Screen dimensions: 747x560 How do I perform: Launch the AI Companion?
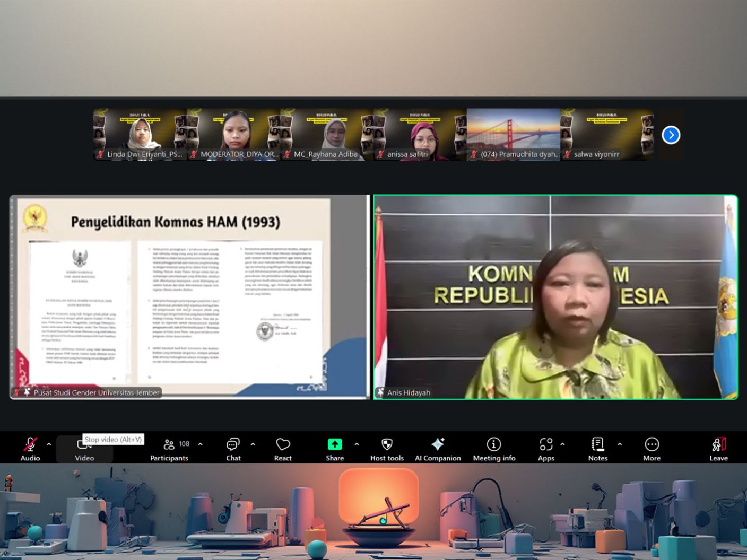coord(438,449)
